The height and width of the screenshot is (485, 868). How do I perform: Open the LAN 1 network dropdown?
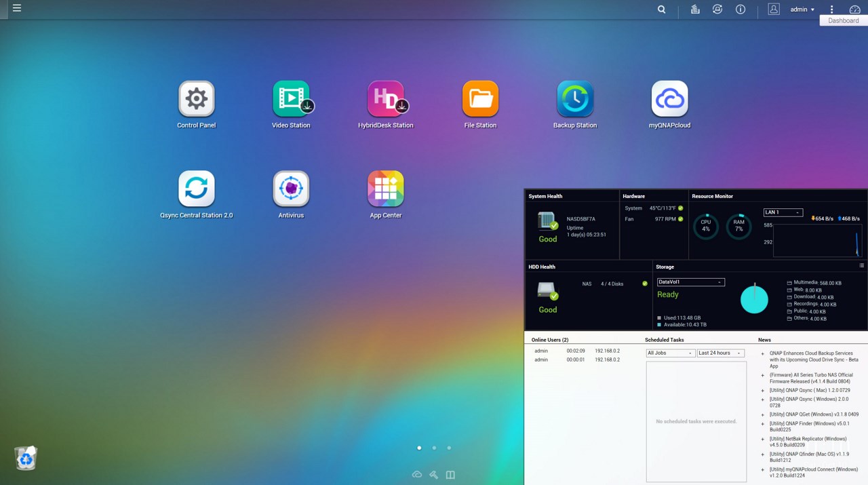pos(783,212)
